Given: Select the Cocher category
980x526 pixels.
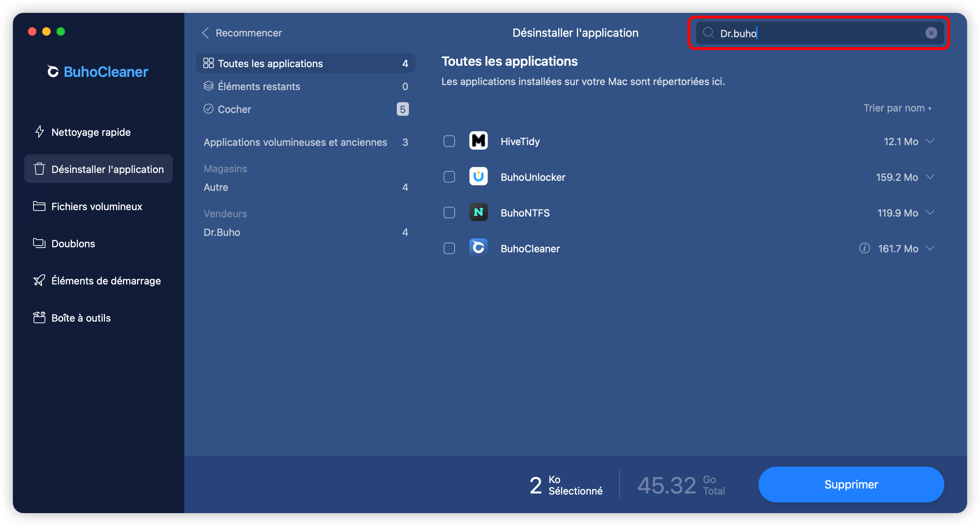Looking at the screenshot, I should click(305, 109).
